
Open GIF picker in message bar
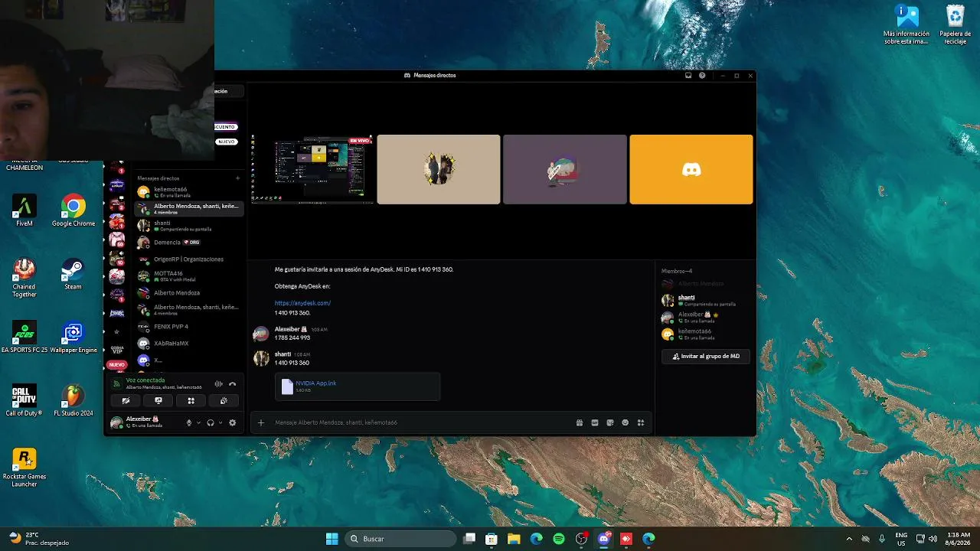click(595, 422)
